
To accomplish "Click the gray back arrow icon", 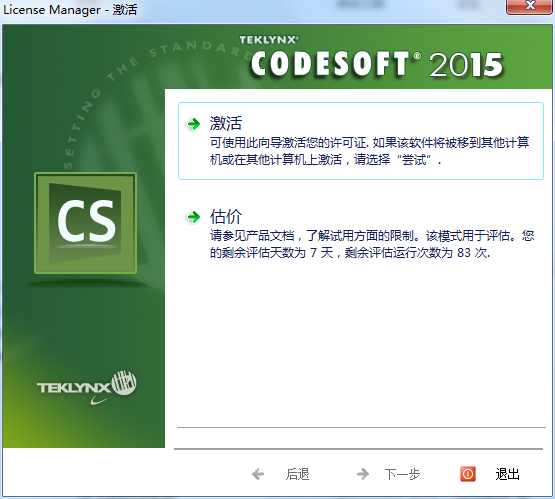I will point(258,474).
